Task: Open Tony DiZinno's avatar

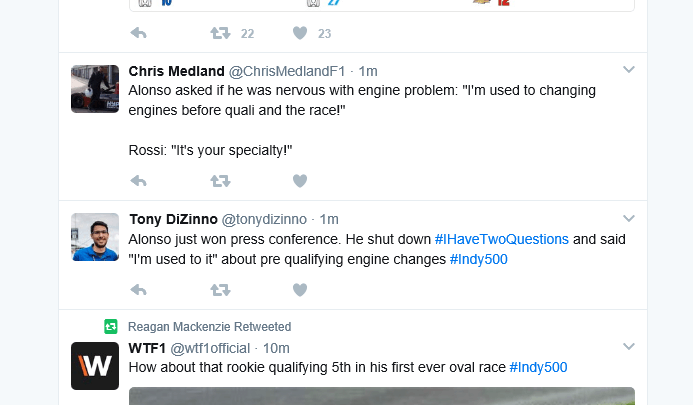Action: click(95, 237)
